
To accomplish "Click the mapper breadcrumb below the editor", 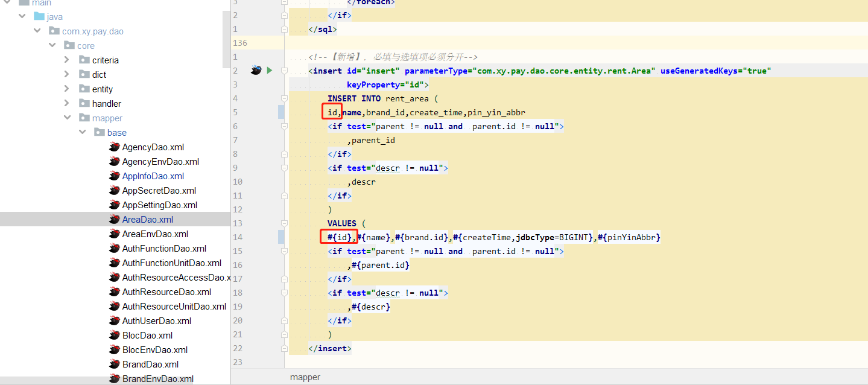I will coord(305,377).
